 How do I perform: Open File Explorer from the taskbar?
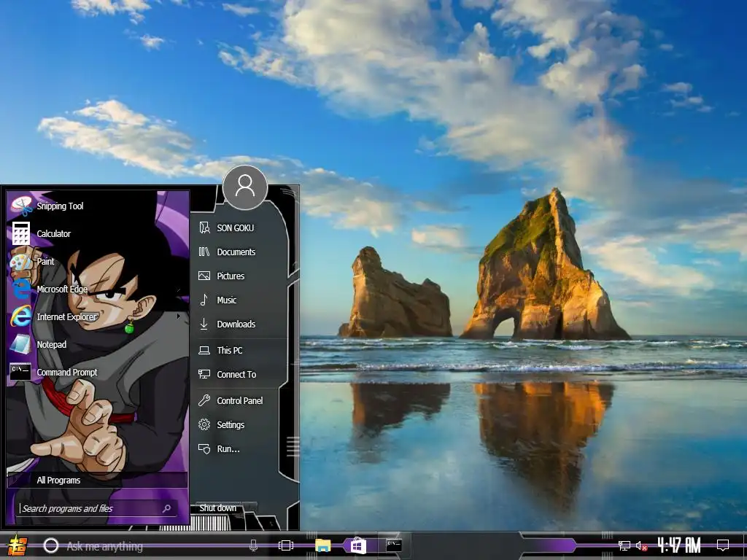(323, 545)
